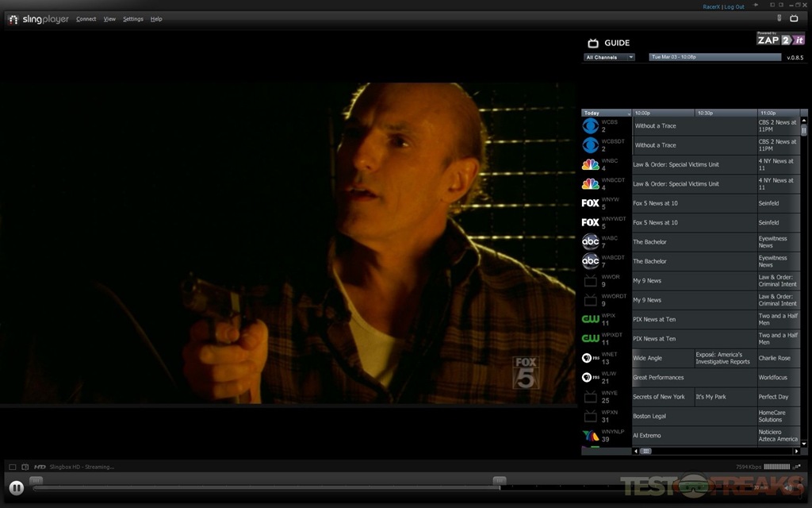Select the PBS logo for WNET channel 13
The width and height of the screenshot is (812, 508).
(x=591, y=358)
